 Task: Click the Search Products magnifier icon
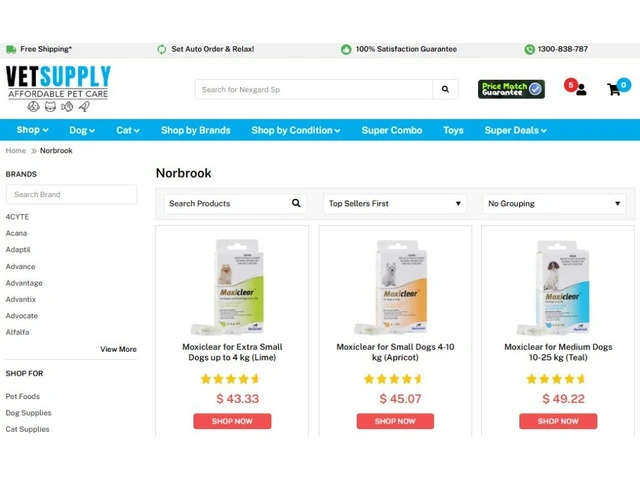(x=296, y=203)
